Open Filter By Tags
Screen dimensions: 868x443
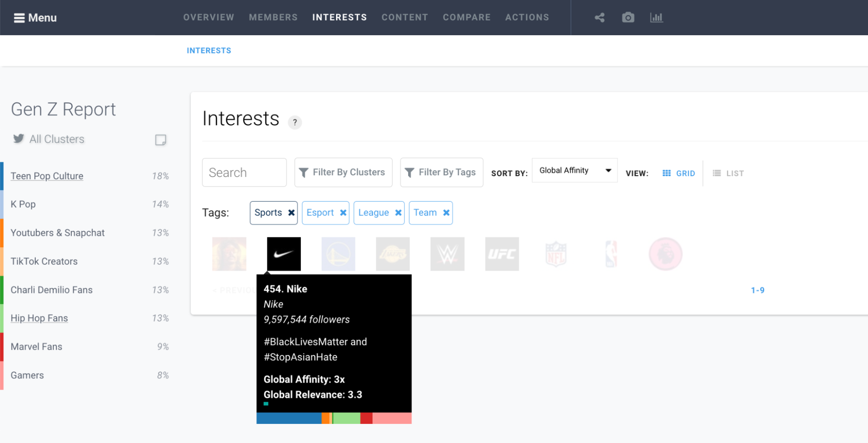pyautogui.click(x=442, y=172)
